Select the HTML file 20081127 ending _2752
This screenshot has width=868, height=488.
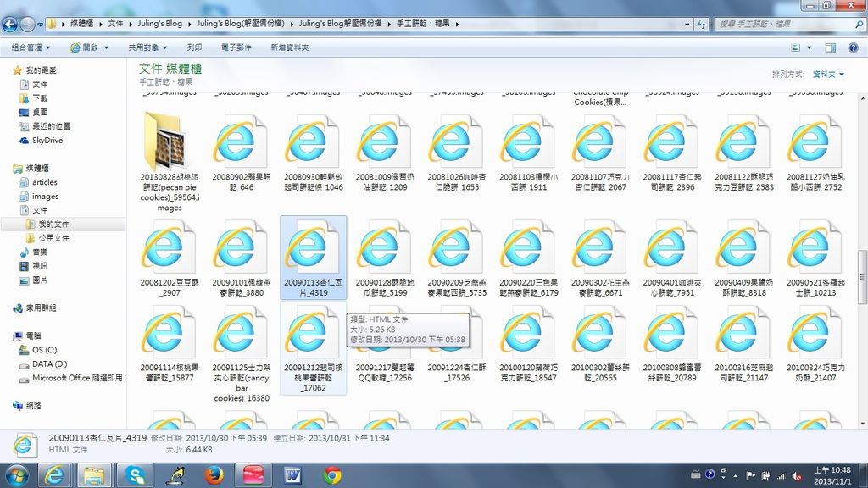(x=816, y=154)
